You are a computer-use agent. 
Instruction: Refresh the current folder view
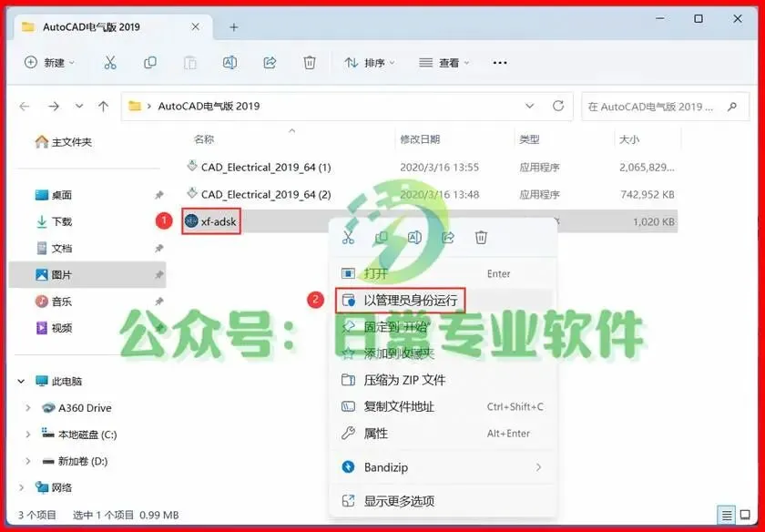(558, 106)
